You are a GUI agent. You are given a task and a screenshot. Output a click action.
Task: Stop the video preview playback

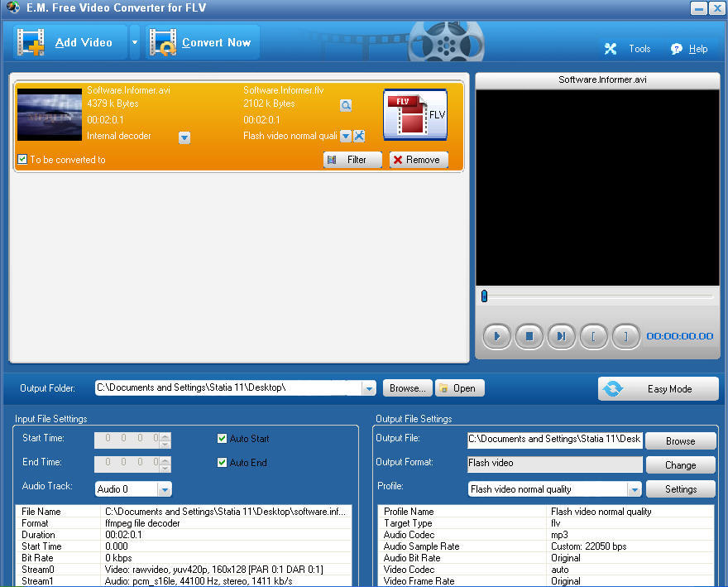point(529,336)
